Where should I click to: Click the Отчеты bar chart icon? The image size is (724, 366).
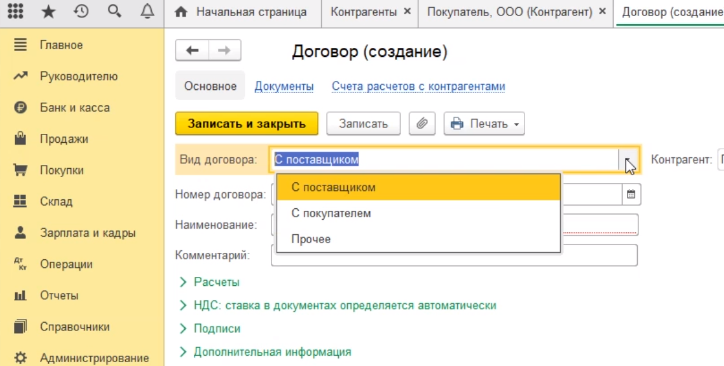click(x=20, y=295)
